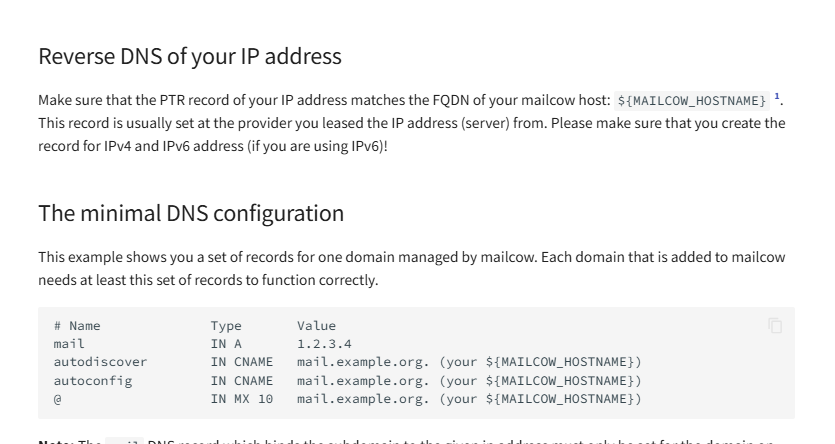Image resolution: width=835 pixels, height=444 pixels.
Task: Click the "Value" column header in code
Action: point(316,326)
